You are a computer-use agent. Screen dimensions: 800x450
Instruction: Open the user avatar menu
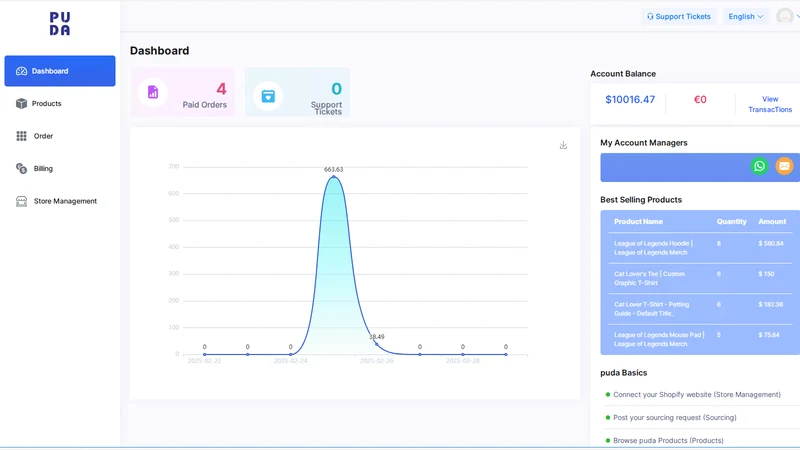click(x=785, y=16)
